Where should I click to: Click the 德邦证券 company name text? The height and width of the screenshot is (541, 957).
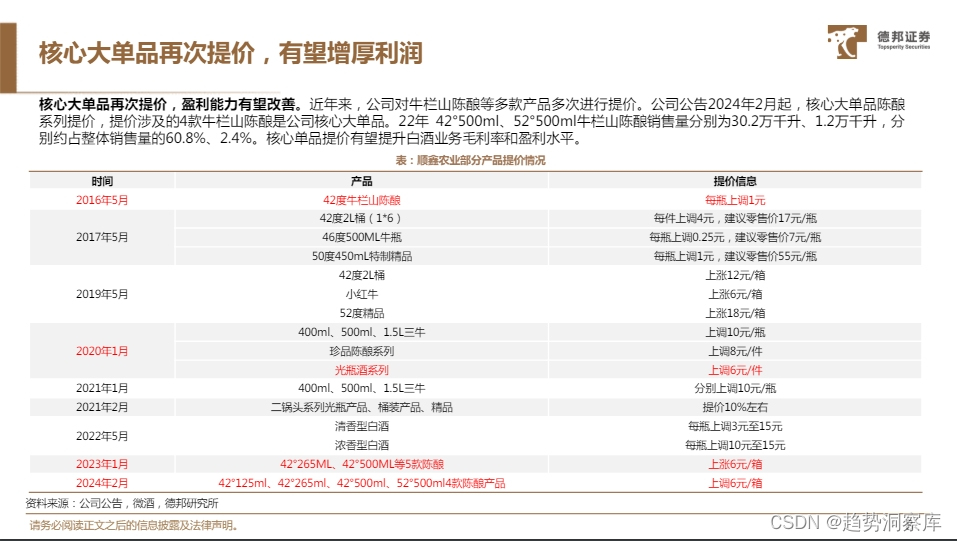coord(903,37)
